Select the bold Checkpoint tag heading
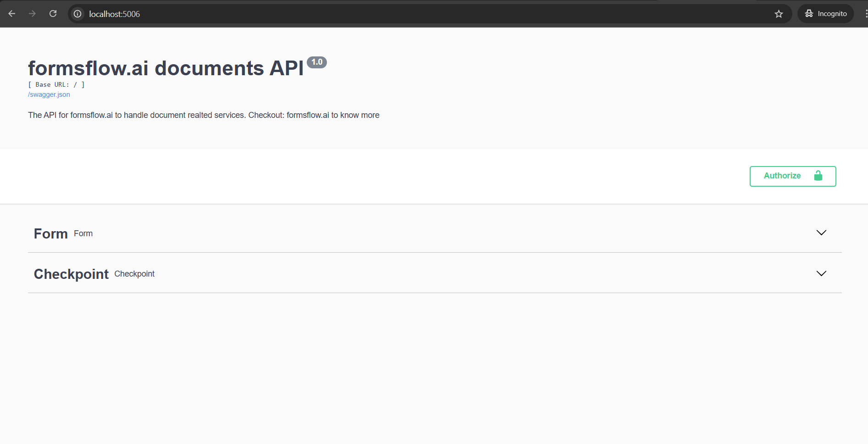The width and height of the screenshot is (868, 444). pyautogui.click(x=71, y=274)
